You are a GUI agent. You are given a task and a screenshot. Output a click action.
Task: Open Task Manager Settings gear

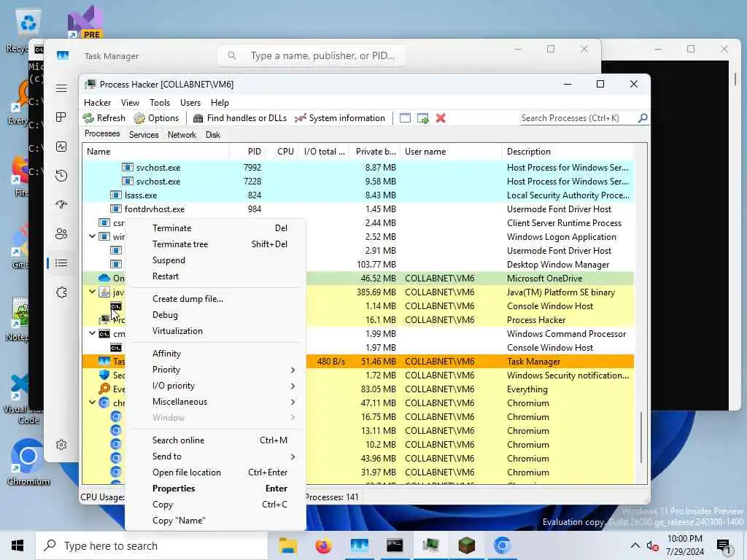pos(61,445)
